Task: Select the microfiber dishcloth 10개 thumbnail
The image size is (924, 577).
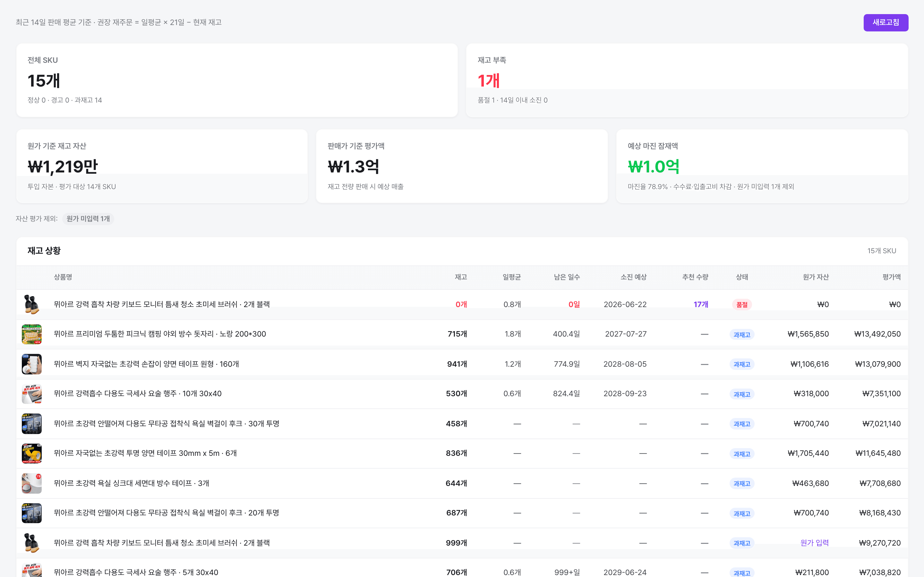Action: click(x=32, y=393)
